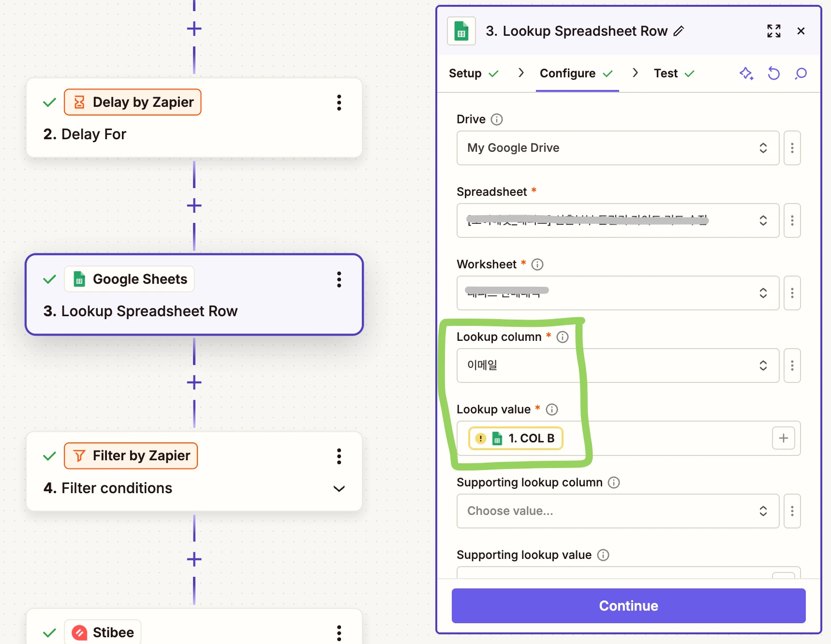Click the Drive info icon
The height and width of the screenshot is (644, 831).
click(497, 119)
